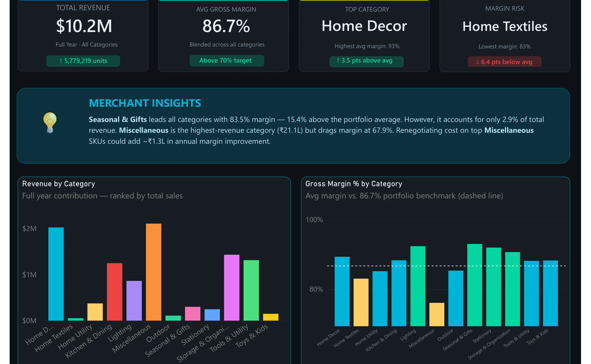
Task: Click the 80% margin axis label
Action: [x=316, y=289]
